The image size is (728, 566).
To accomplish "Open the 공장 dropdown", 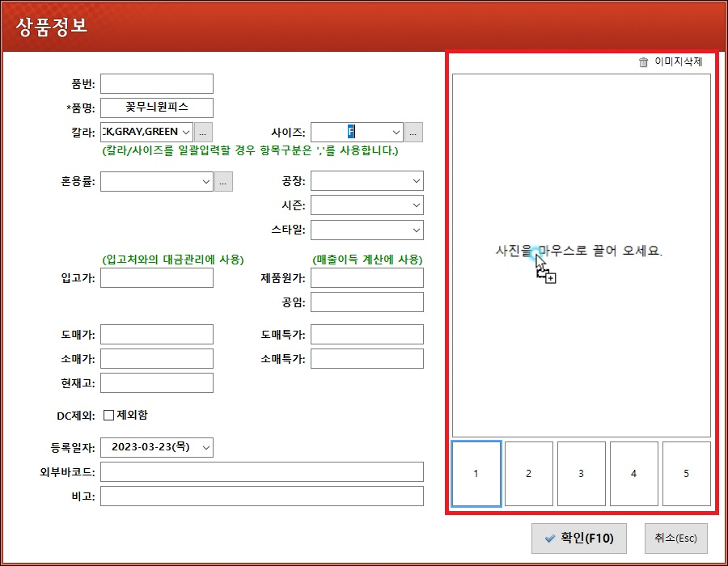I will click(x=366, y=181).
